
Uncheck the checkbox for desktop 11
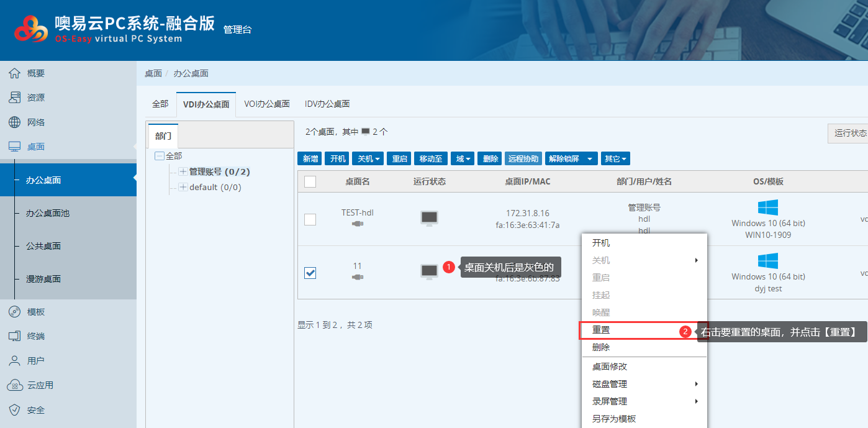click(x=310, y=273)
